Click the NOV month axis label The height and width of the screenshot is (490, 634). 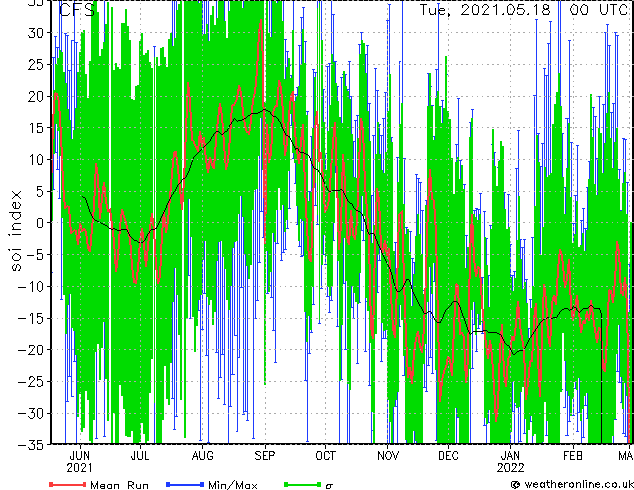(388, 456)
